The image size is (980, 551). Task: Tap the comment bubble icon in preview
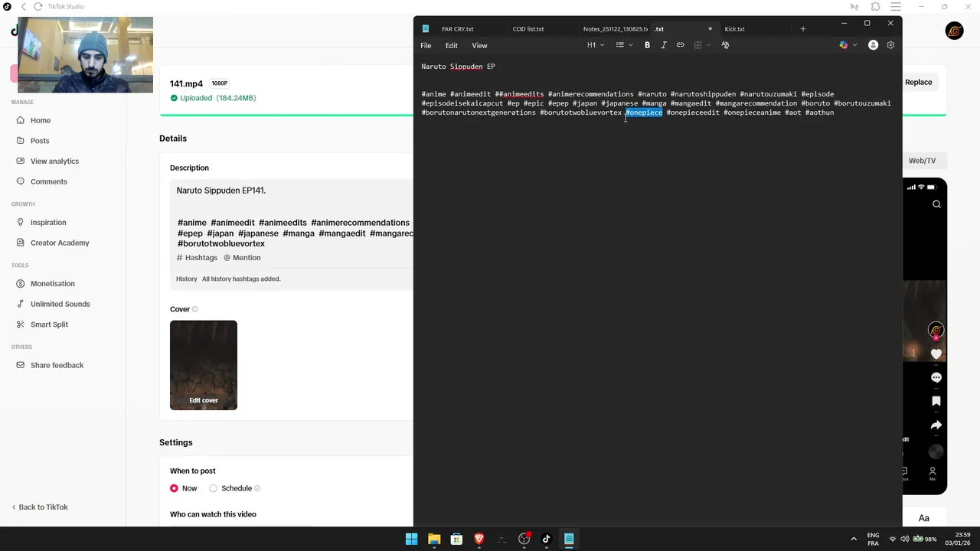click(x=936, y=378)
